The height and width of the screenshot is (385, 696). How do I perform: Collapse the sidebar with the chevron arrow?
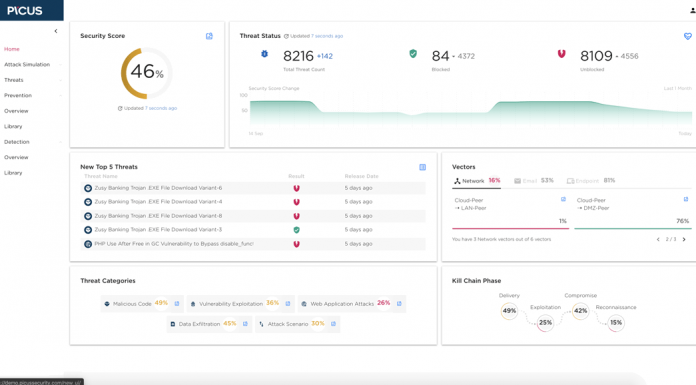coord(55,31)
